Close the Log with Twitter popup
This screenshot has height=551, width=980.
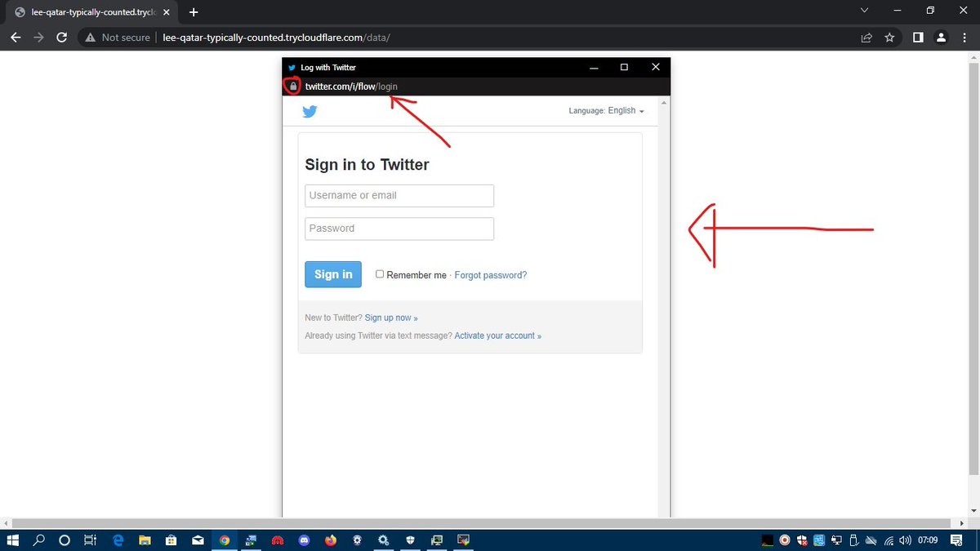click(655, 68)
